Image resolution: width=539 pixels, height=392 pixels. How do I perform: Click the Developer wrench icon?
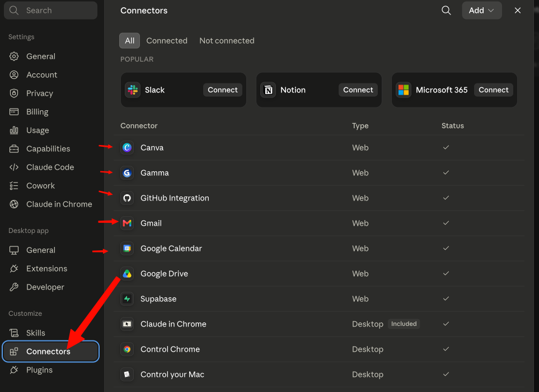(14, 287)
